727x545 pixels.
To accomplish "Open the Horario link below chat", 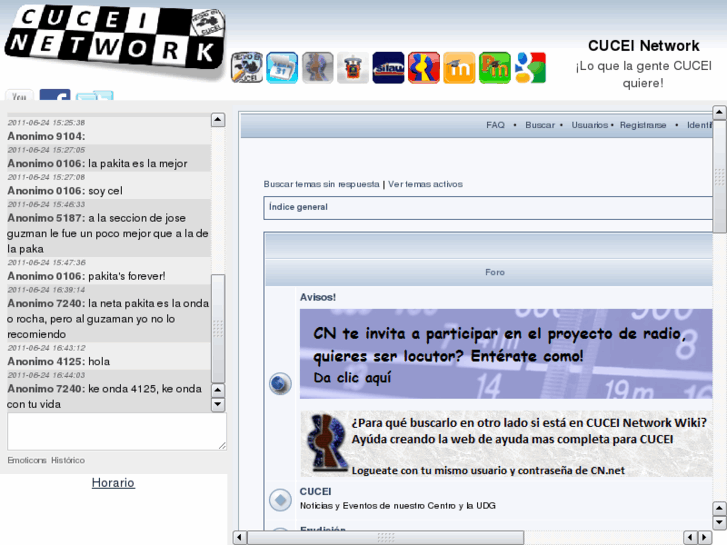I will pyautogui.click(x=113, y=483).
